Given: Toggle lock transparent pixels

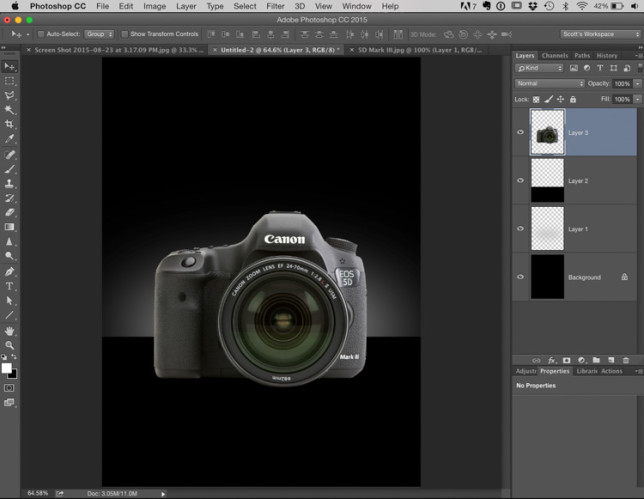Looking at the screenshot, I should 536,99.
